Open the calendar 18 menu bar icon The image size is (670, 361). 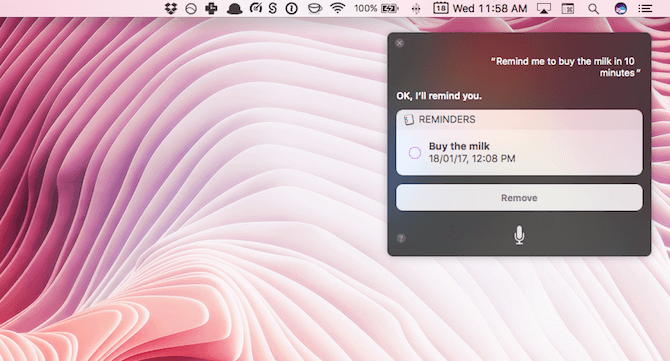[x=441, y=8]
